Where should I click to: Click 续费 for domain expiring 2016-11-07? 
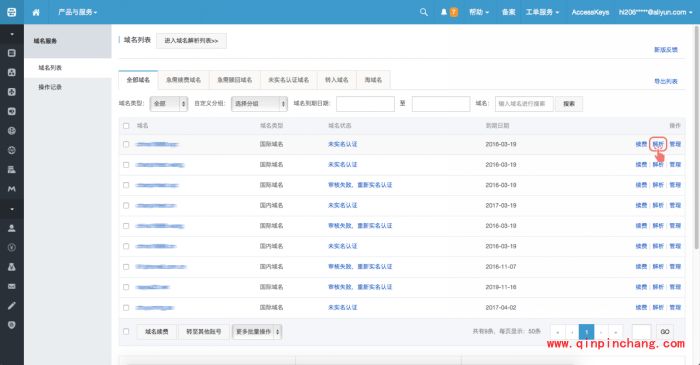(641, 266)
